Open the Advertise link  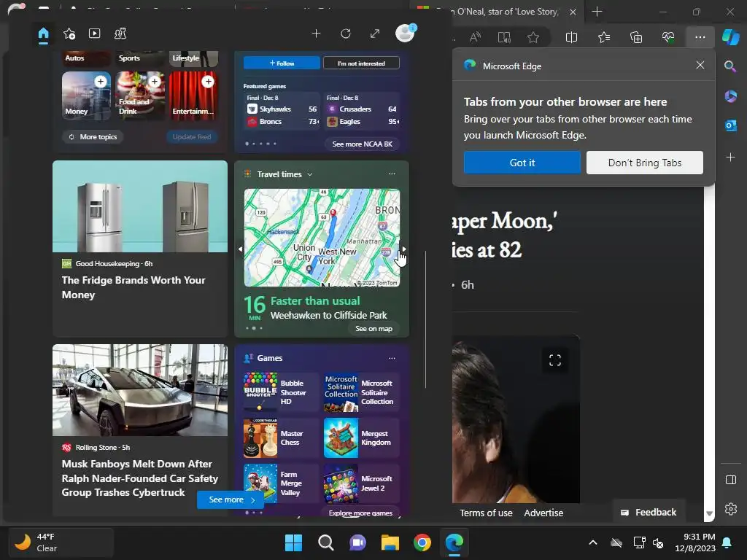(543, 513)
